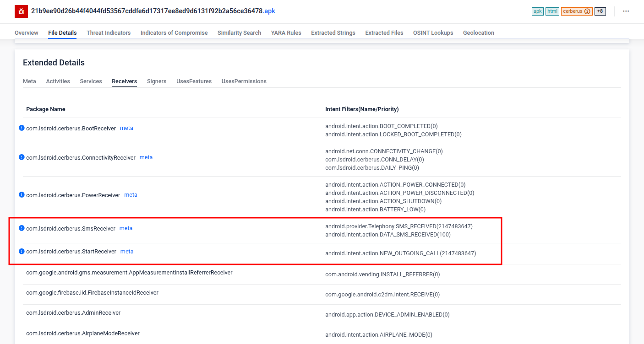Image resolution: width=644 pixels, height=344 pixels.
Task: Open the Geolocation tab
Action: click(478, 33)
